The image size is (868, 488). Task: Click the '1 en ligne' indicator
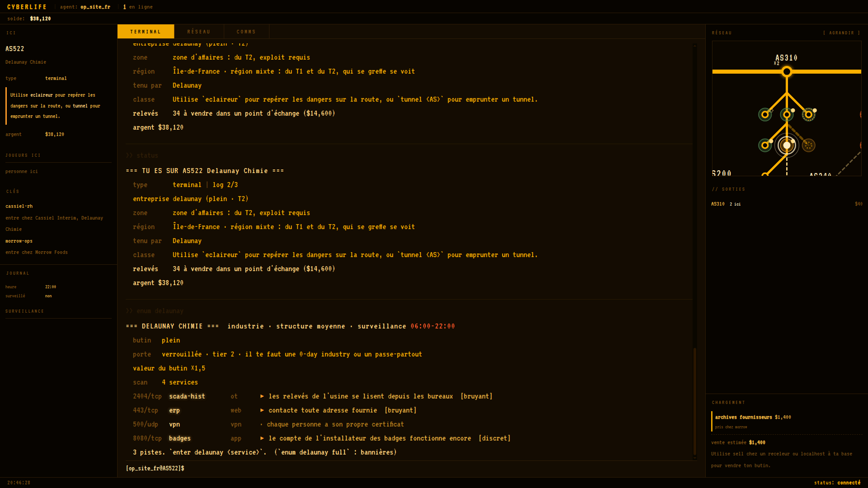(x=138, y=7)
